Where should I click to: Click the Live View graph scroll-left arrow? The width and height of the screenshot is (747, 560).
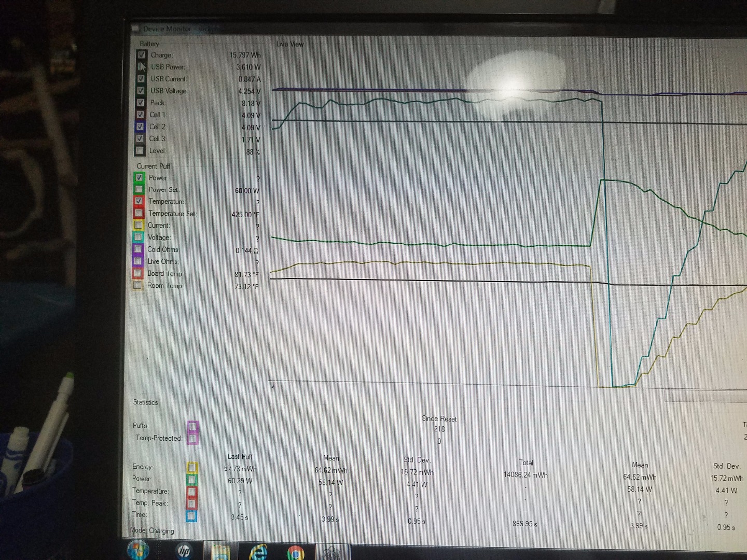tap(273, 386)
